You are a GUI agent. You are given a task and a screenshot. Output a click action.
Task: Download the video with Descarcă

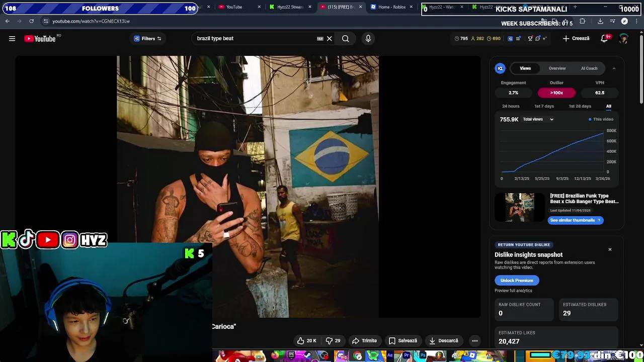pyautogui.click(x=443, y=340)
